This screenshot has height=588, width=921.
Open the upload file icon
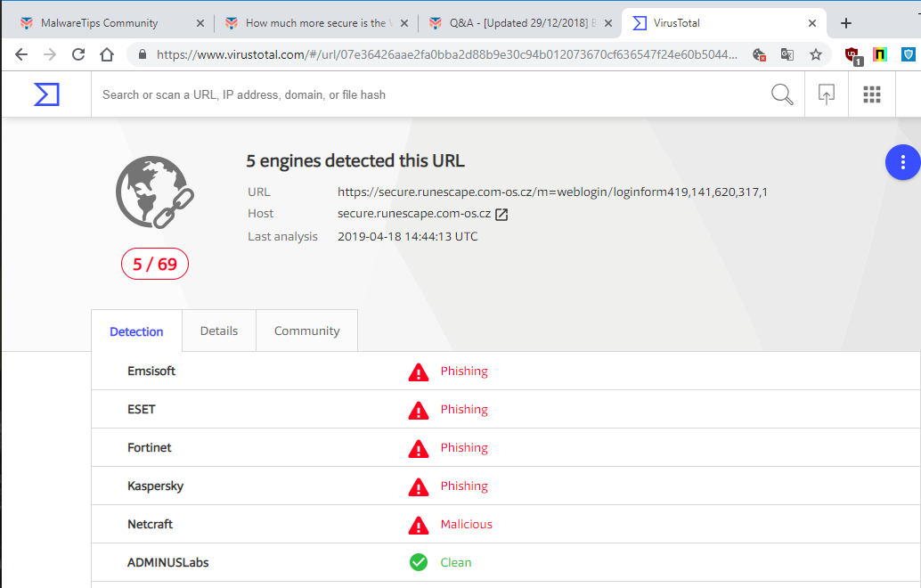[827, 94]
